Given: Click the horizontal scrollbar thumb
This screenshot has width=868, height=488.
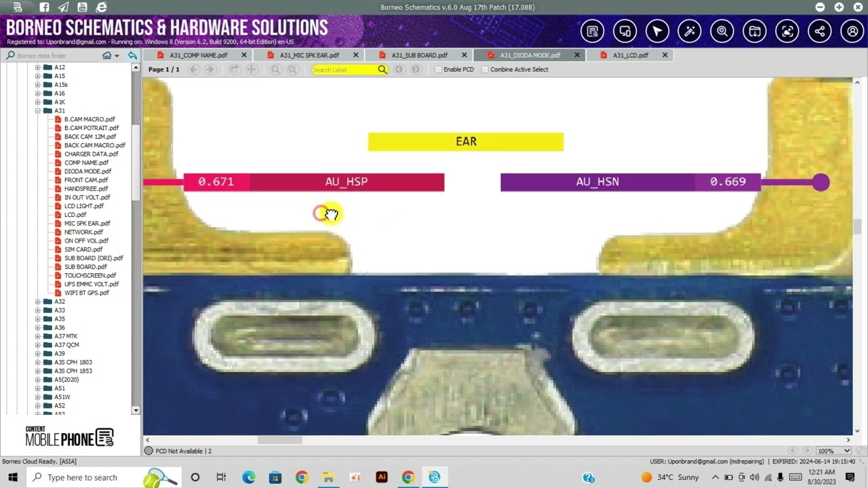Looking at the screenshot, I should click(279, 440).
